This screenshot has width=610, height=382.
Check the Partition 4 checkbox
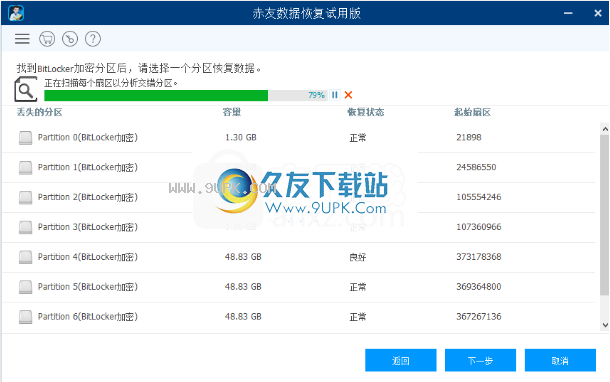26,257
